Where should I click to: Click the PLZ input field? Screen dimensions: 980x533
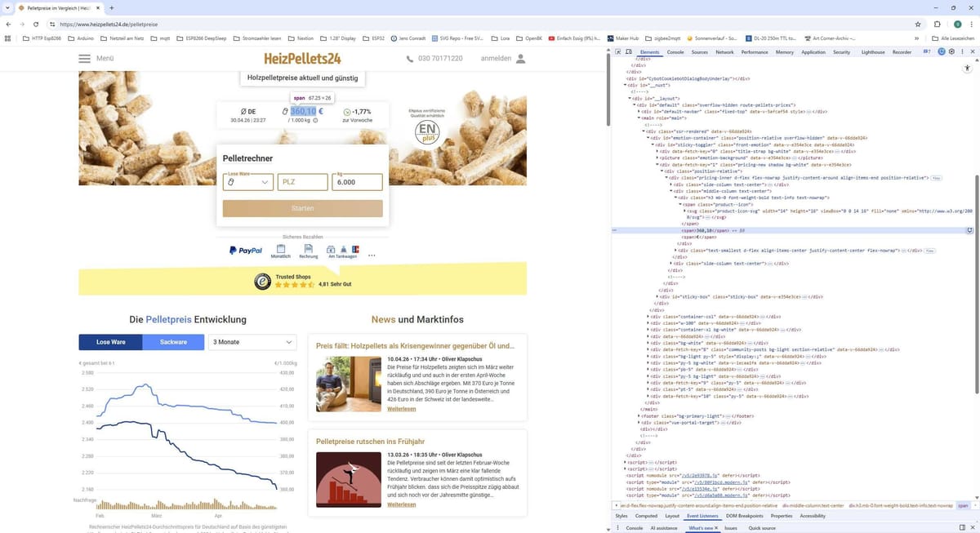click(302, 182)
